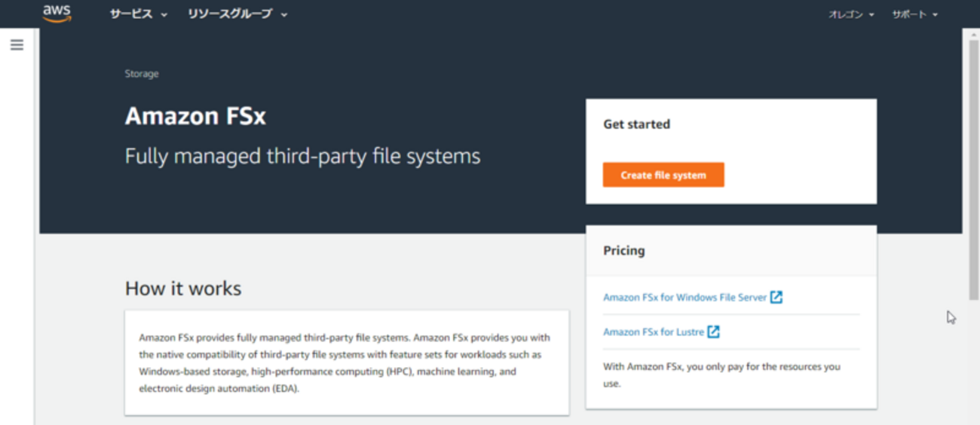Click the Pricing panel heading
The height and width of the screenshot is (425, 980).
[623, 251]
